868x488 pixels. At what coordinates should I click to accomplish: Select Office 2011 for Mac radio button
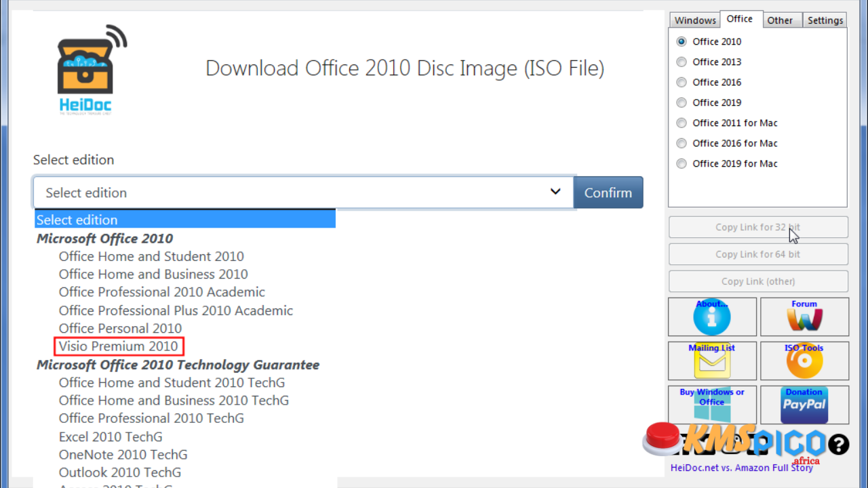682,123
